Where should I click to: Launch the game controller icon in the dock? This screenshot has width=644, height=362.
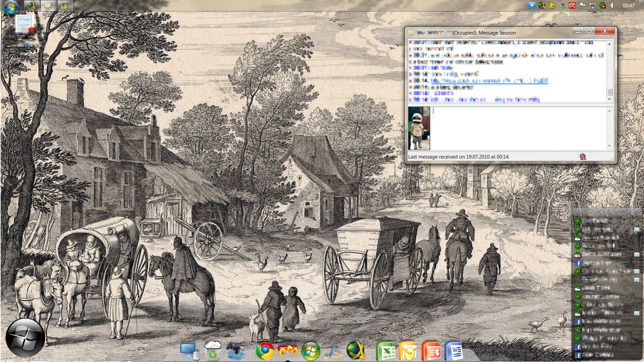[235, 351]
